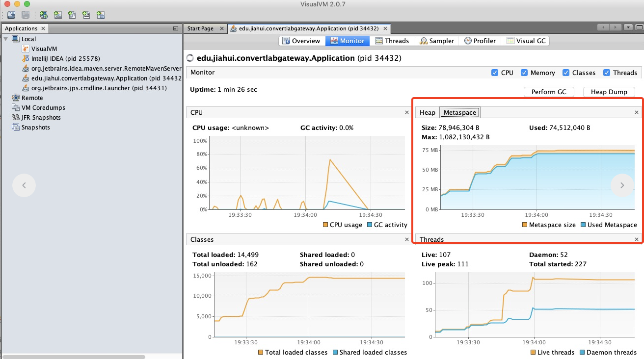Open the Profiler tab
The width and height of the screenshot is (644, 359).
click(x=480, y=41)
